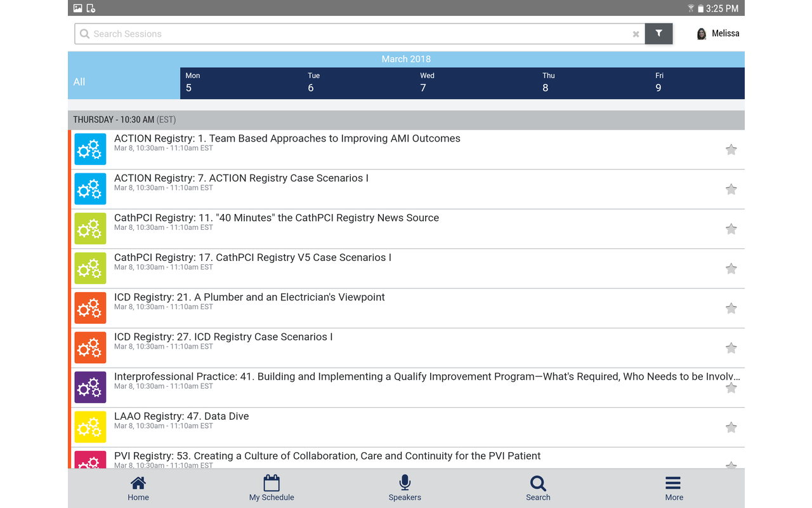Open CathPCI Registry V5 Case Scenarios I title
812x508 pixels.
click(x=252, y=258)
